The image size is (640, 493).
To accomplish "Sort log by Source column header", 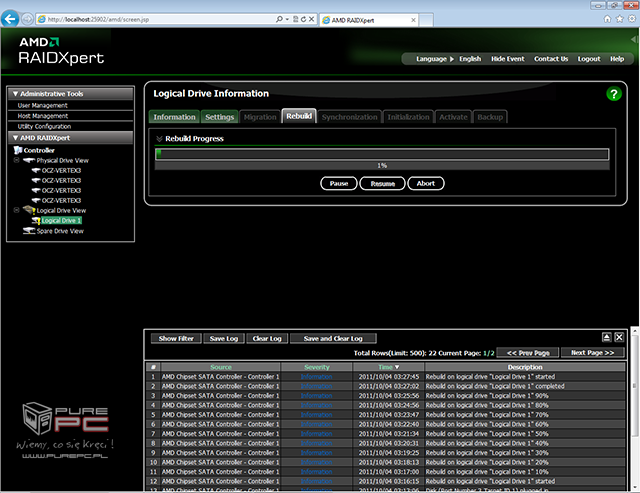I will click(220, 367).
